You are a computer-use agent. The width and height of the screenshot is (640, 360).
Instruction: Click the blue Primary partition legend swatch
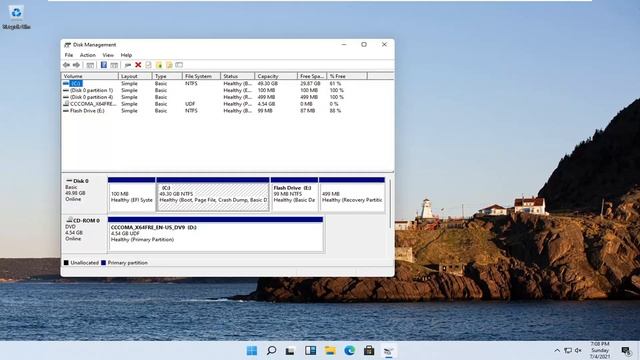click(x=103, y=263)
